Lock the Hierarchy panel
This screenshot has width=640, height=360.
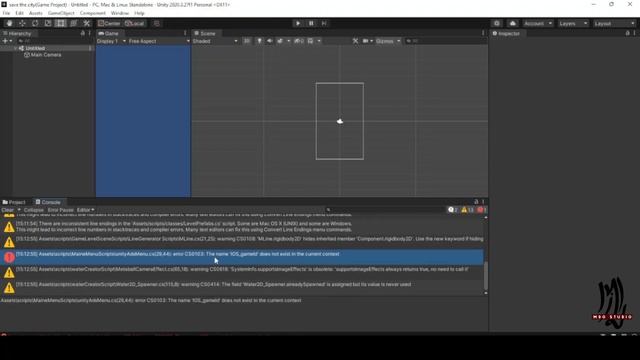[82, 33]
